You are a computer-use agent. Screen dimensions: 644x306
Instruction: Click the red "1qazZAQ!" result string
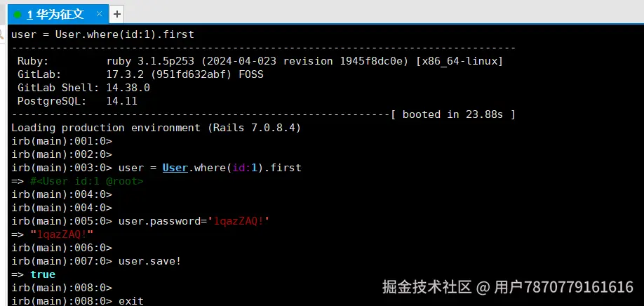62,234
